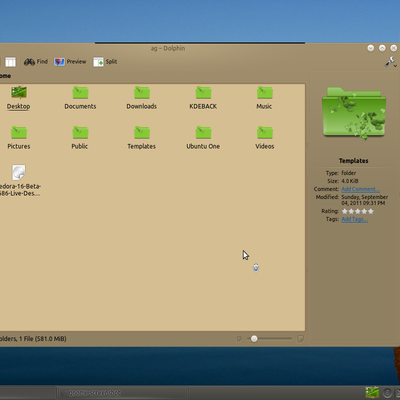Click the Add Tags link
This screenshot has width=400, height=400.
pyautogui.click(x=354, y=219)
